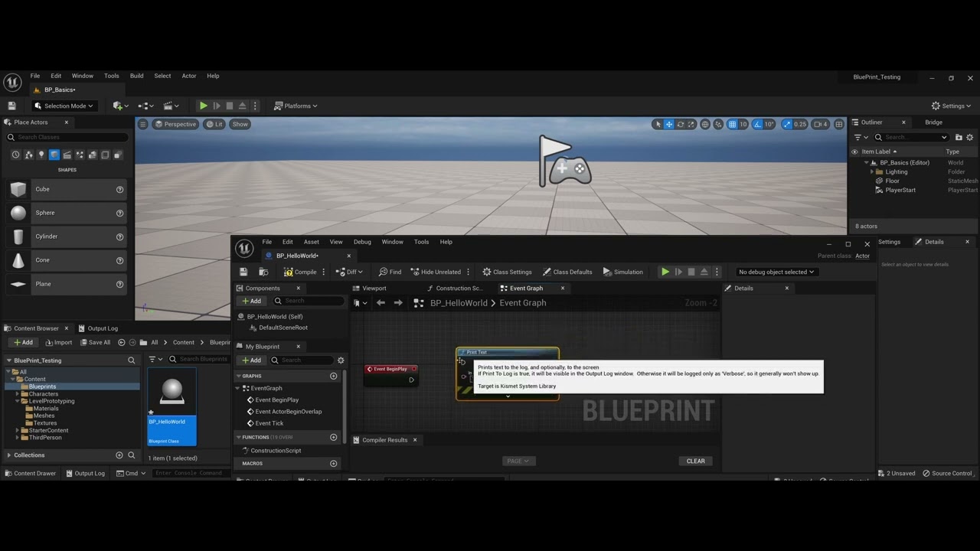Click the Actor parent class link

[862, 256]
